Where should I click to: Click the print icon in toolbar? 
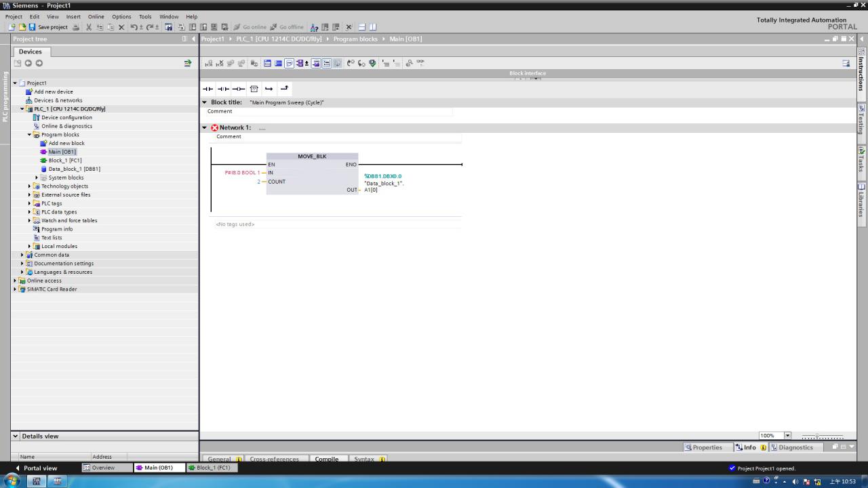point(76,27)
